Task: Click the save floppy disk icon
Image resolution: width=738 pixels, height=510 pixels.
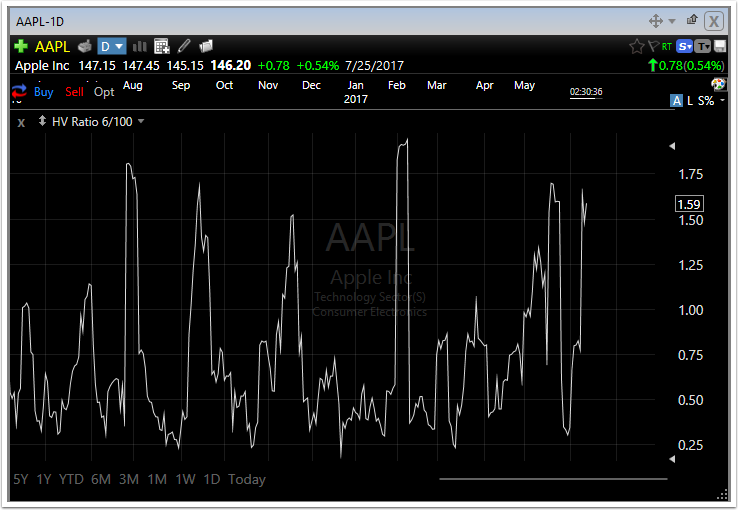Action: click(x=720, y=46)
